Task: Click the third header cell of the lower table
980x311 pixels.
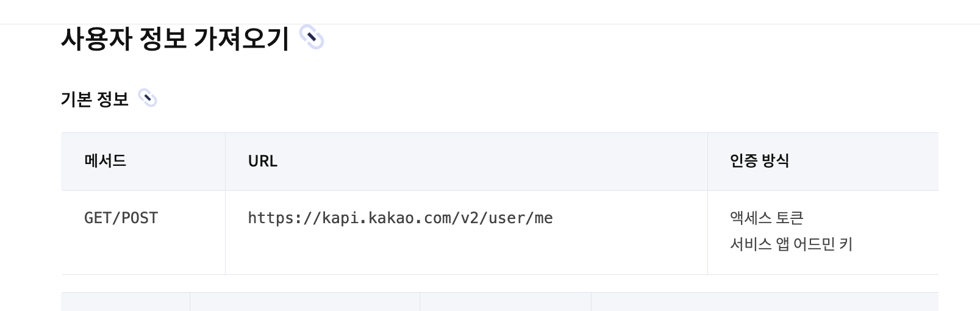Action: point(506,302)
